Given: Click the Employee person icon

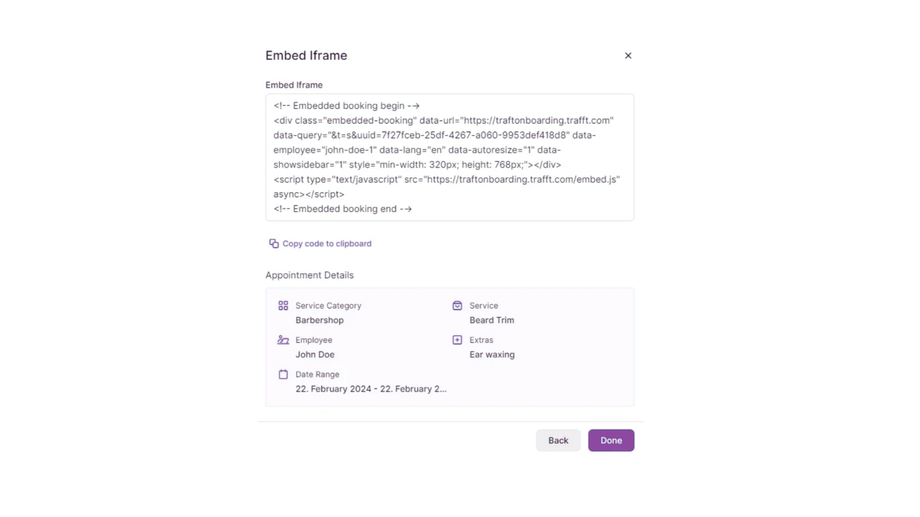Looking at the screenshot, I should coord(283,340).
